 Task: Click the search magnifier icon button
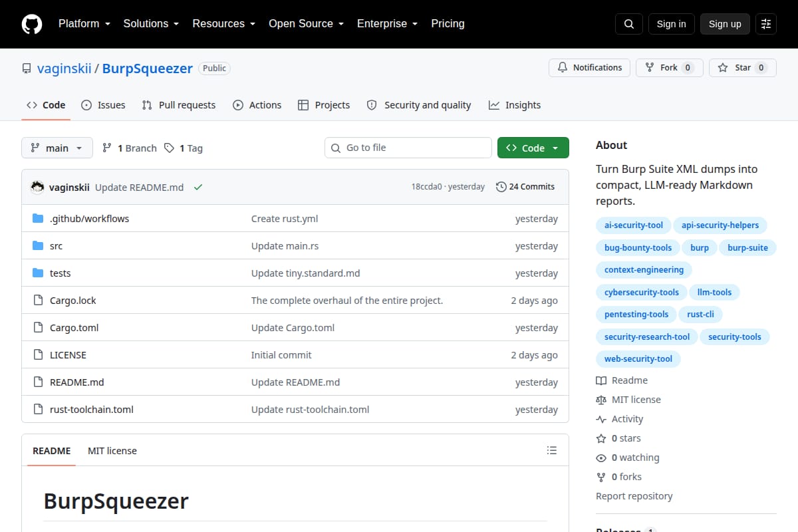629,24
